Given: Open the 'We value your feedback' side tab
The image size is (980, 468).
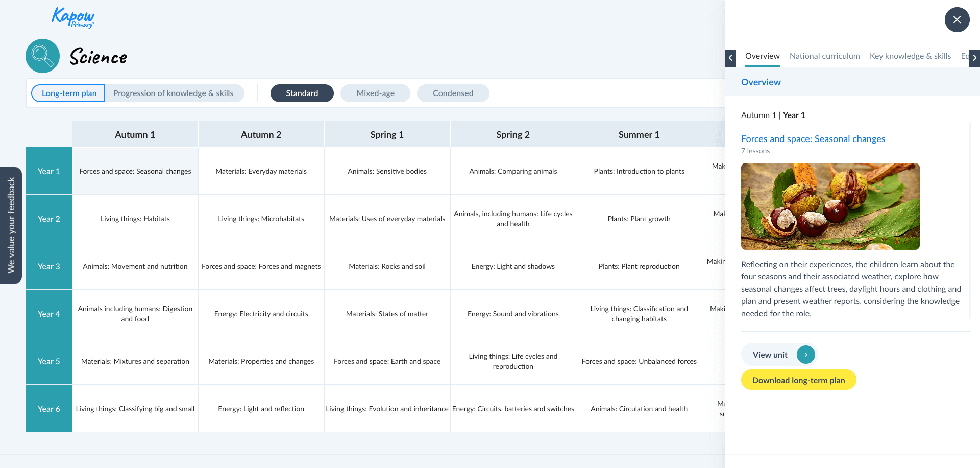Looking at the screenshot, I should pyautogui.click(x=11, y=225).
